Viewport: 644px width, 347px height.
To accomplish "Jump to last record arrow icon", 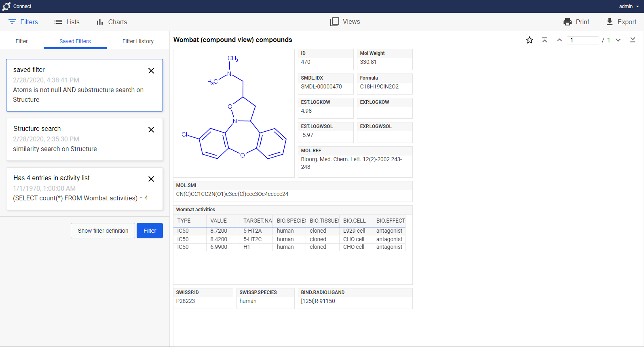I will (x=633, y=40).
